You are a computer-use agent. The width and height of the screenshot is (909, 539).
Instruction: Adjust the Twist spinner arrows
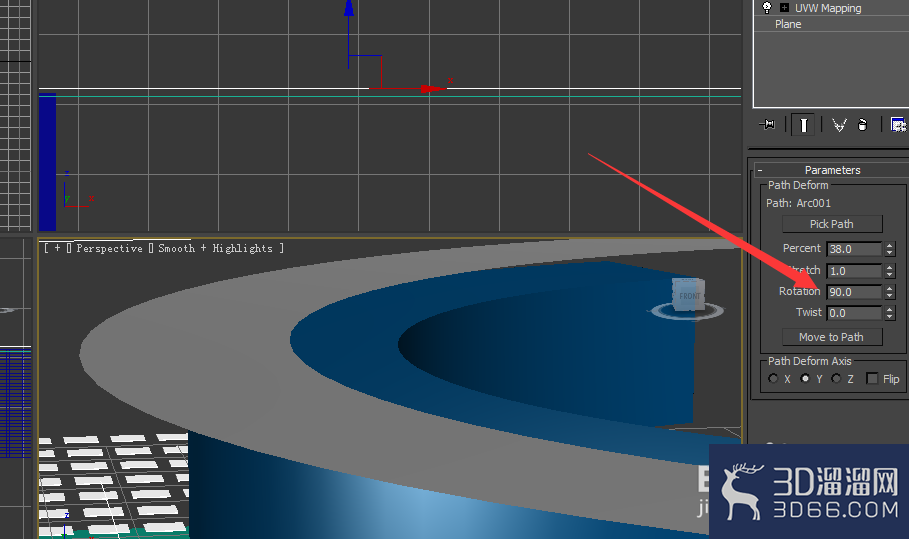(x=890, y=313)
